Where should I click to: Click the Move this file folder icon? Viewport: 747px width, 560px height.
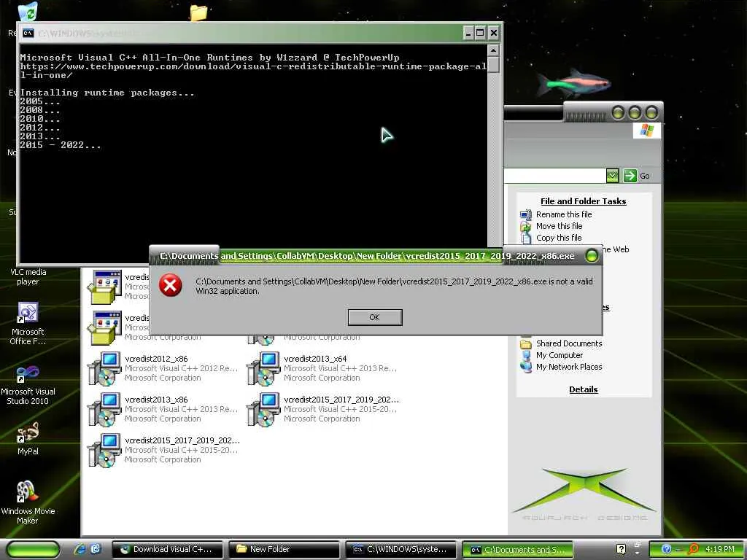click(x=525, y=227)
